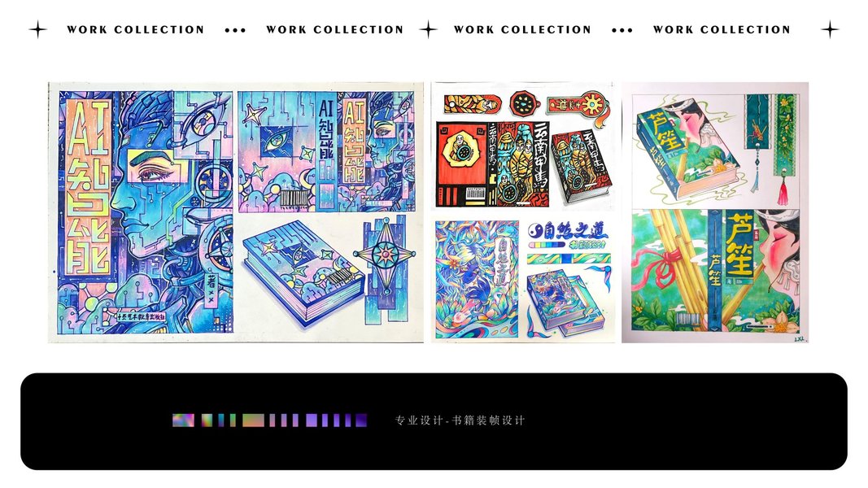Open the 芦笙 bamboo cover spread
The image size is (868, 488).
click(x=716, y=271)
